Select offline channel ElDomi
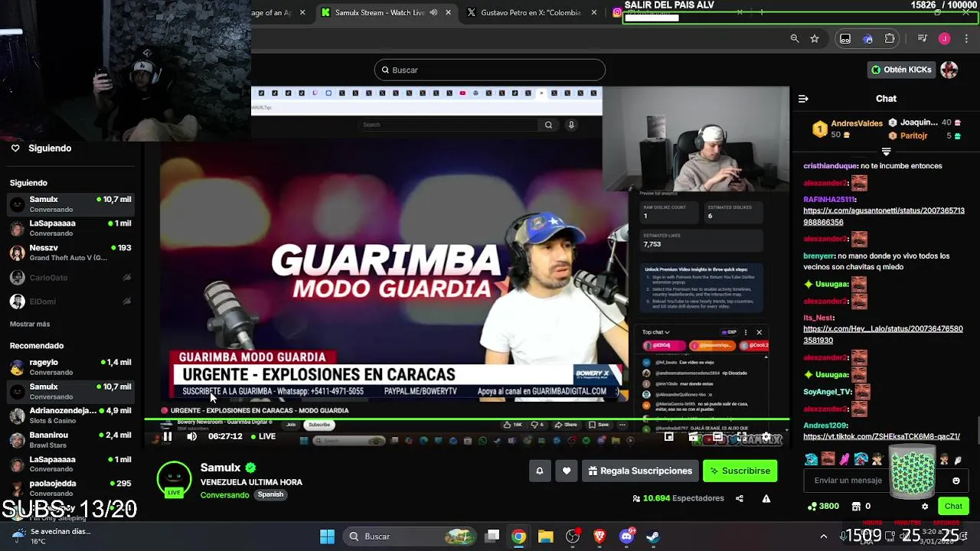980x551 pixels. [x=70, y=302]
